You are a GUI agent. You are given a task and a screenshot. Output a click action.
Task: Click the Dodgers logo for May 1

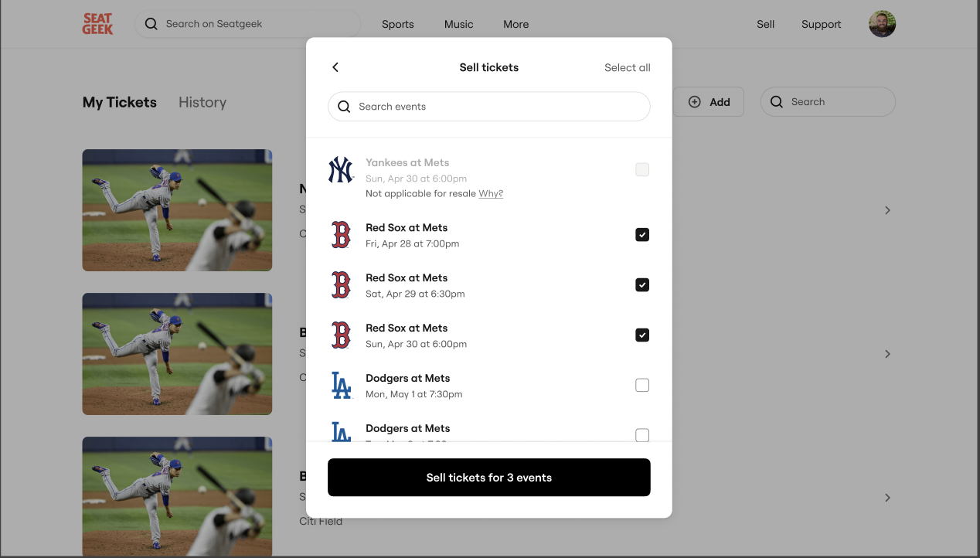click(x=341, y=386)
